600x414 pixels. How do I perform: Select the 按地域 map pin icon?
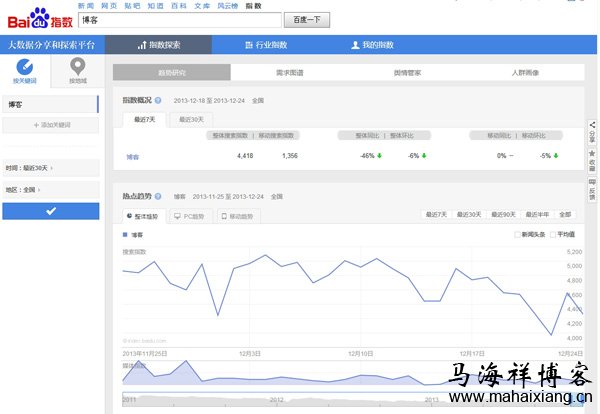[x=78, y=66]
